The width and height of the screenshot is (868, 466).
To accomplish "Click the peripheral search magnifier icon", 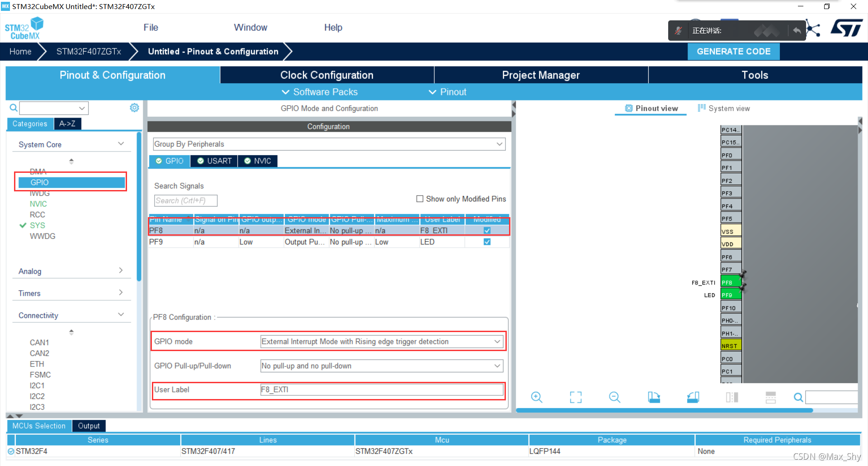I will 14,108.
